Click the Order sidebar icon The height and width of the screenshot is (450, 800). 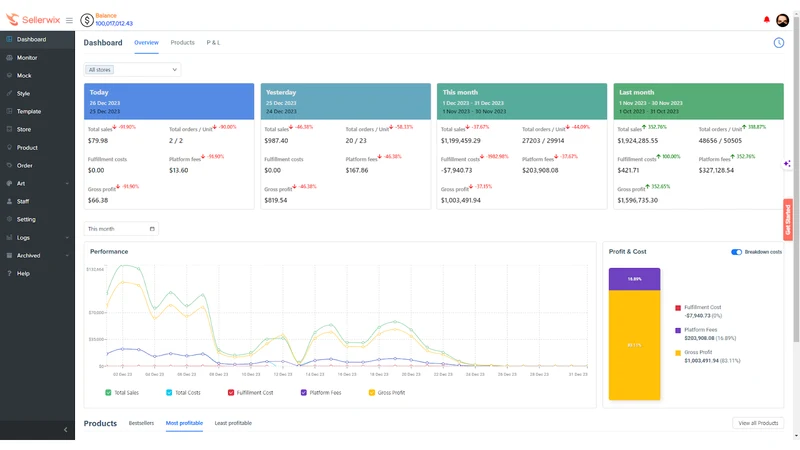(9, 165)
